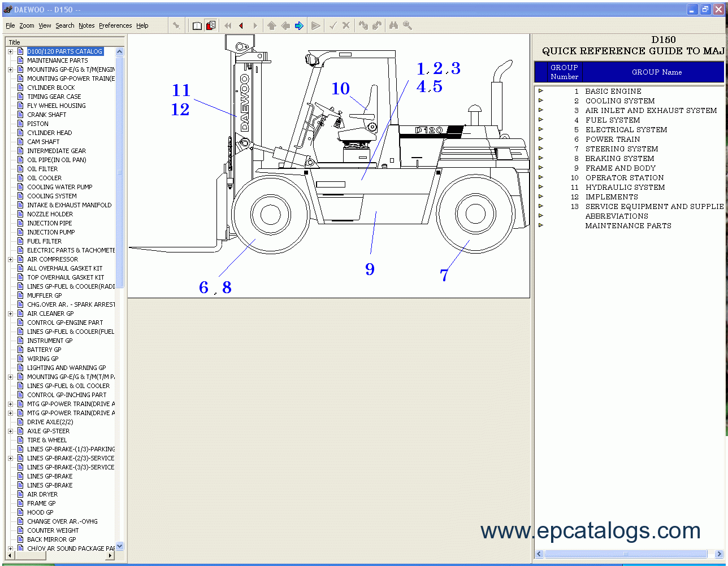728x566 pixels.
Task: Select AIR DRYER in the title tree
Action: coord(42,494)
